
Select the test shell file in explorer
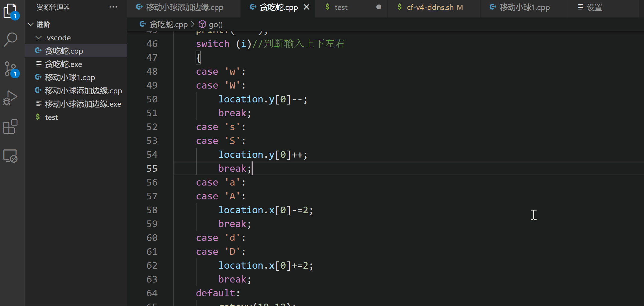51,117
